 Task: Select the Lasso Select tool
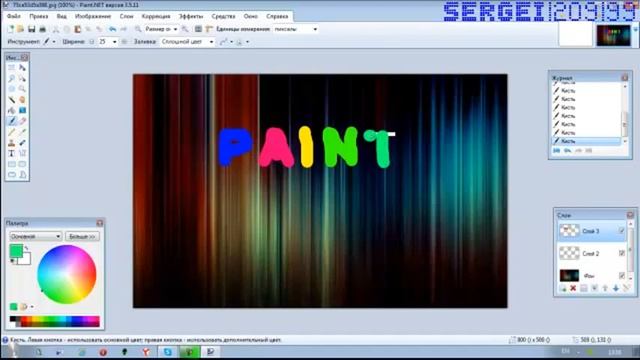pos(11,78)
